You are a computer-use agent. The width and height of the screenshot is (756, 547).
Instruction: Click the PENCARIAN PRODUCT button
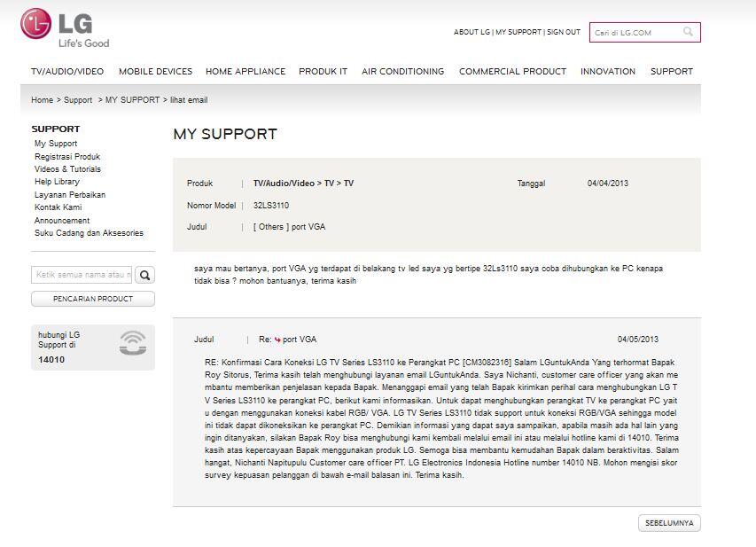(93, 299)
